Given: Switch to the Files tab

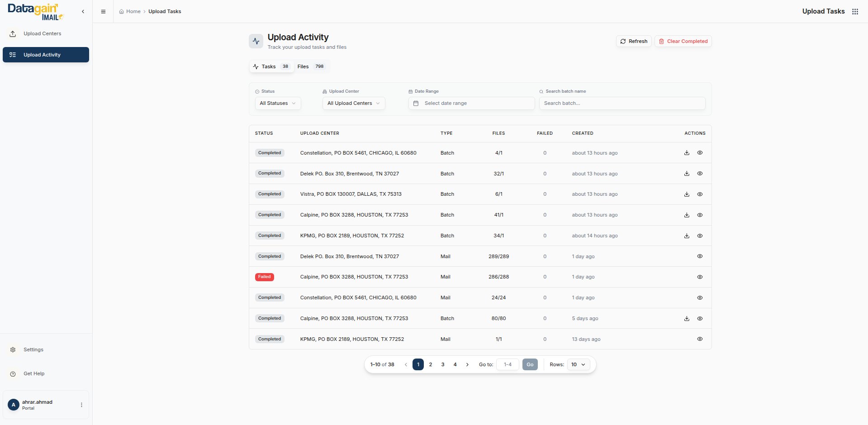Looking at the screenshot, I should coord(311,66).
